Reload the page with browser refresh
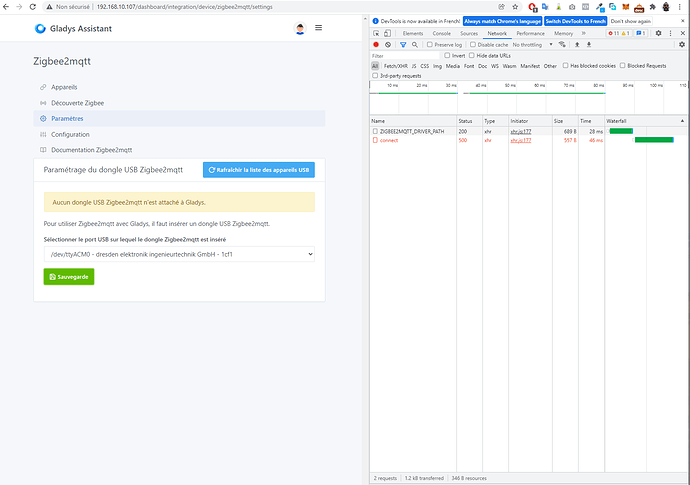690x485 pixels. point(33,7)
